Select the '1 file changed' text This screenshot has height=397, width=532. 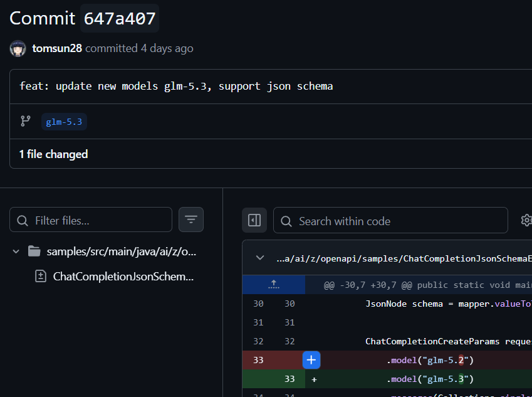click(53, 154)
